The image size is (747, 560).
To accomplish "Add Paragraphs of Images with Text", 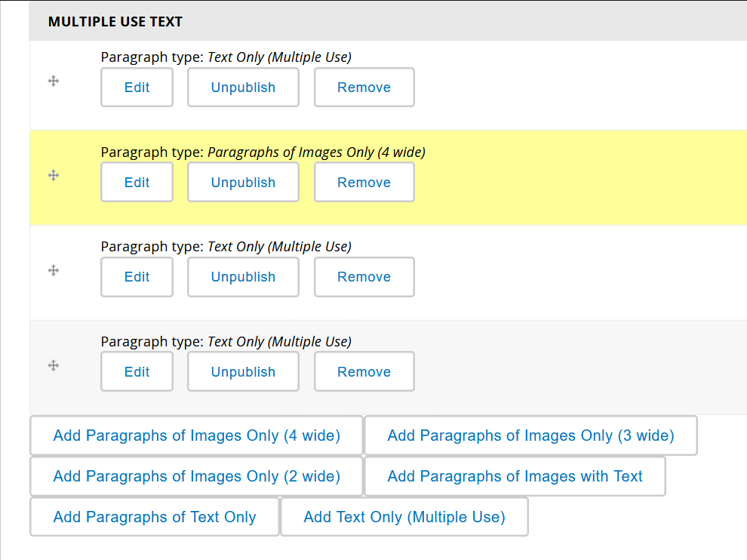I will click(514, 476).
